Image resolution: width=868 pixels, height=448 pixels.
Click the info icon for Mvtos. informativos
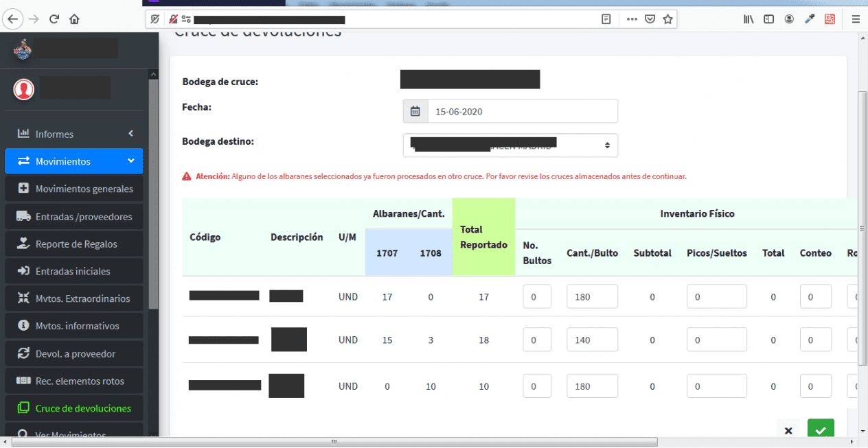[23, 326]
